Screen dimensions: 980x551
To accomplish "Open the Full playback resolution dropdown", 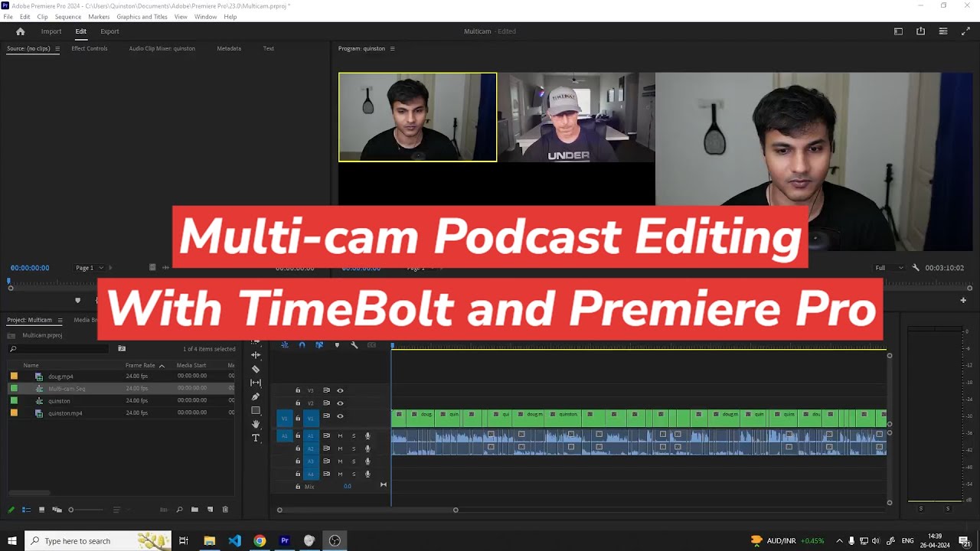I will click(890, 268).
